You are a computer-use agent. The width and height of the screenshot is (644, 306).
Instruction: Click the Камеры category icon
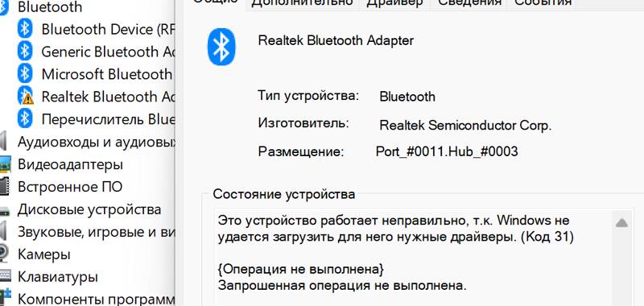click(x=4, y=254)
